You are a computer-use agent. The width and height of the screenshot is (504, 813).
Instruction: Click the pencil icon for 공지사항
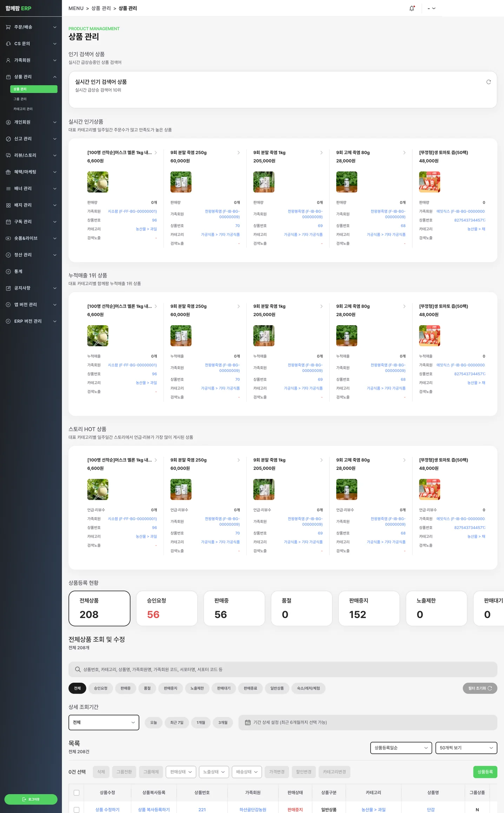click(8, 288)
